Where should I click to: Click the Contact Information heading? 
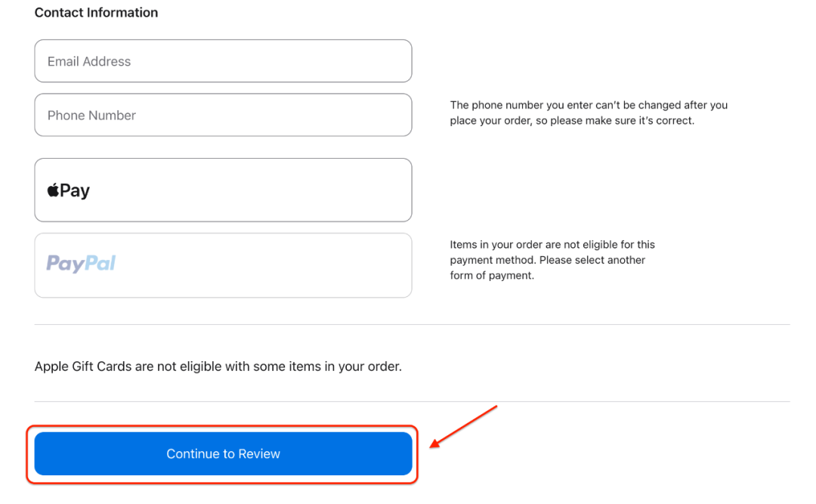point(96,13)
